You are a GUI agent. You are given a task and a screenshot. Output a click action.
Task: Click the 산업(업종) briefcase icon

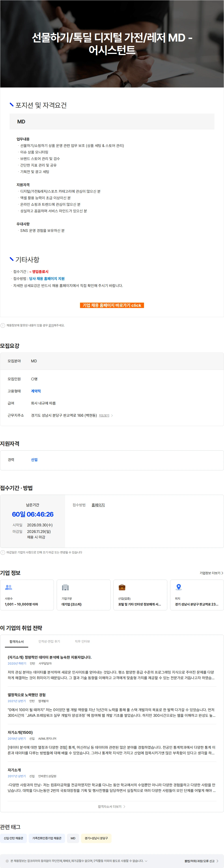[x=122, y=587]
